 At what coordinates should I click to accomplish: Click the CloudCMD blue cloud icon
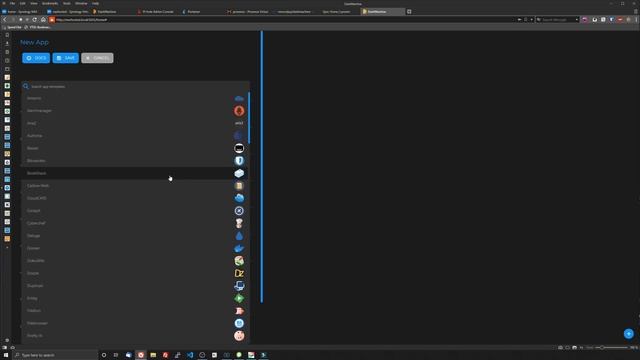tap(239, 198)
